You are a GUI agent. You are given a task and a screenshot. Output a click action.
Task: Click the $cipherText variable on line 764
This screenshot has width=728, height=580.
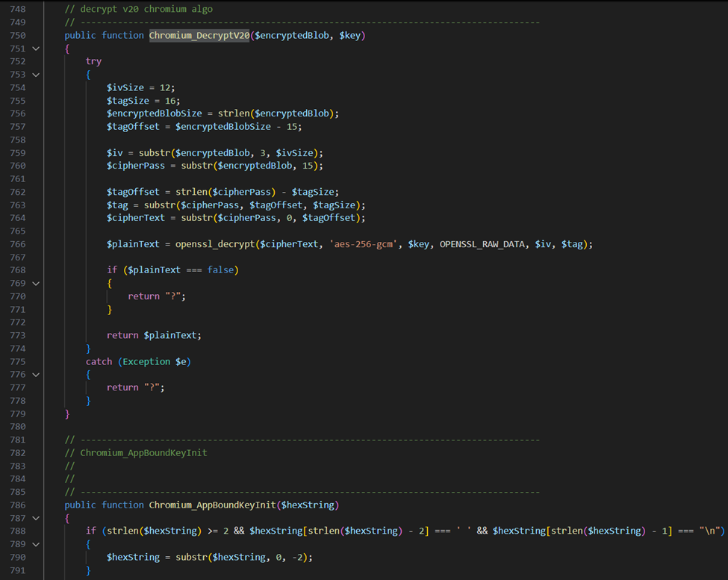click(136, 218)
